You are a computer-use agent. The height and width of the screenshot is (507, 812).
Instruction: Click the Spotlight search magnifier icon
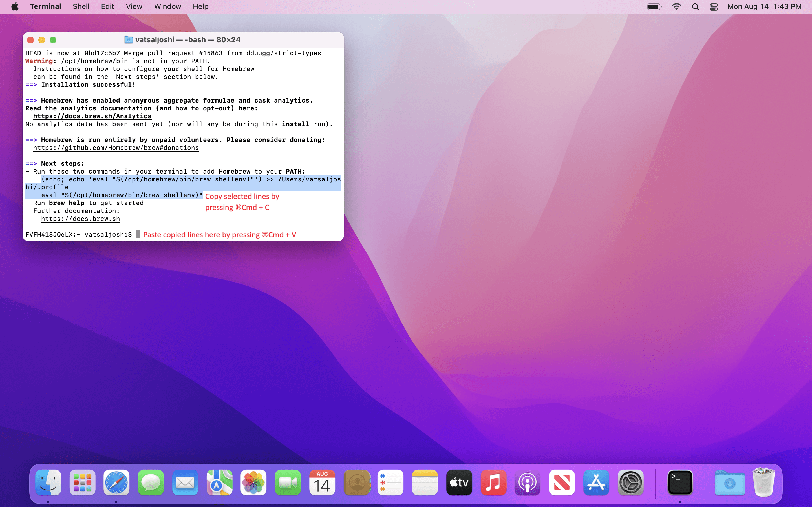(x=696, y=7)
